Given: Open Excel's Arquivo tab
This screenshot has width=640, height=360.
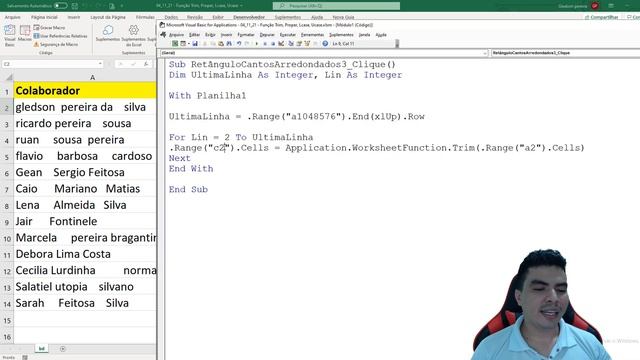Looking at the screenshot, I should tap(12, 17).
